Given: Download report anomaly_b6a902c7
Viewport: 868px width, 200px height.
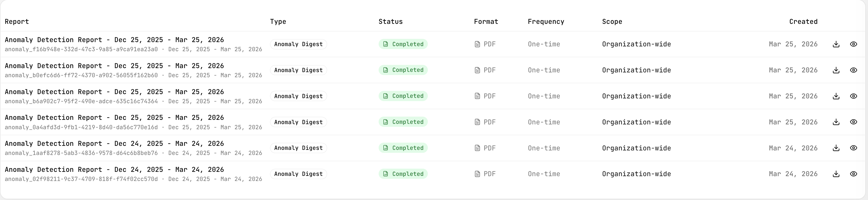Looking at the screenshot, I should 836,96.
